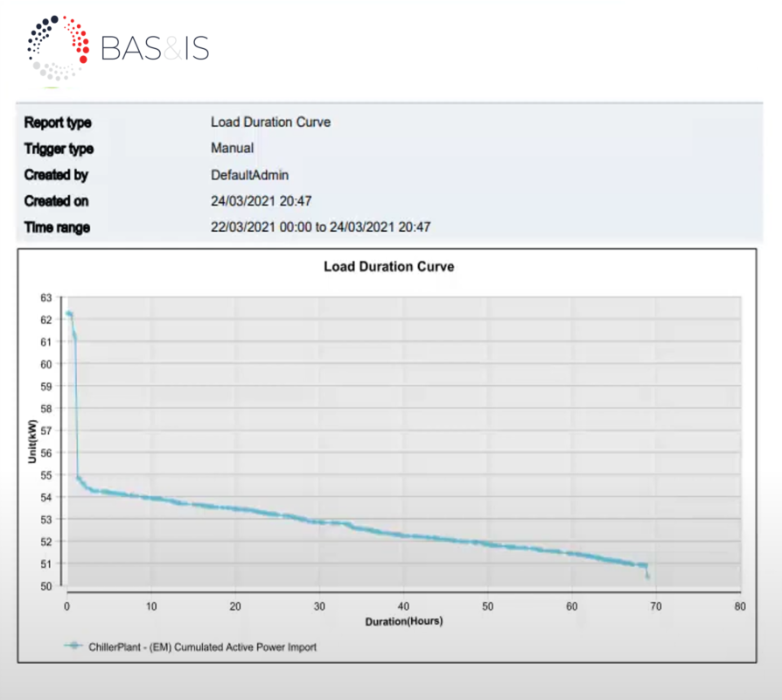Click the BAS&IS circular dotted logo
Image resolution: width=782 pixels, height=700 pixels.
point(58,48)
